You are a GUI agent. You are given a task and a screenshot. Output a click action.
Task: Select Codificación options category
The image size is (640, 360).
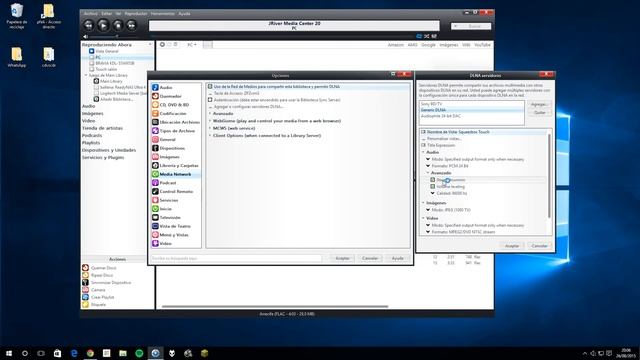point(169,113)
